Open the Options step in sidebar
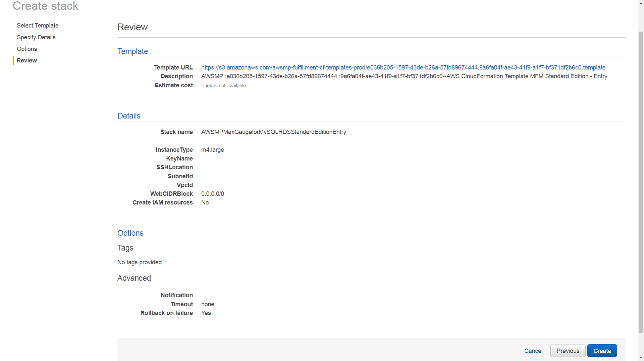 pos(27,49)
